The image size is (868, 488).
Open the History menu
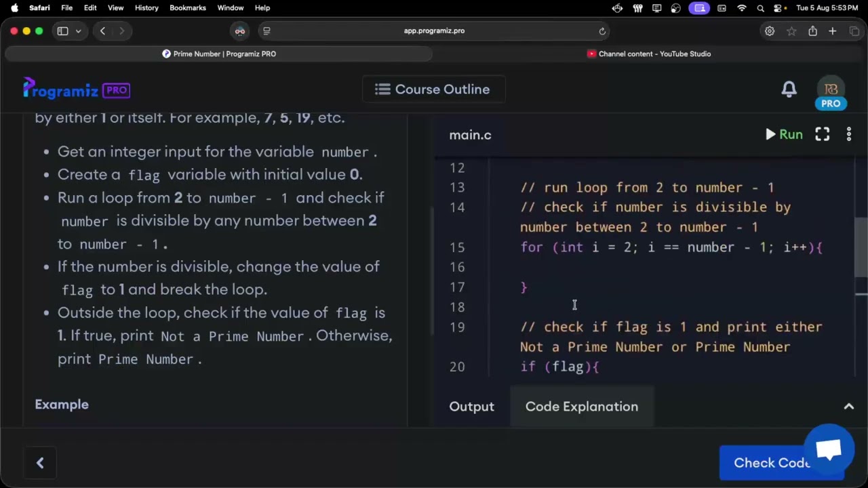(146, 8)
